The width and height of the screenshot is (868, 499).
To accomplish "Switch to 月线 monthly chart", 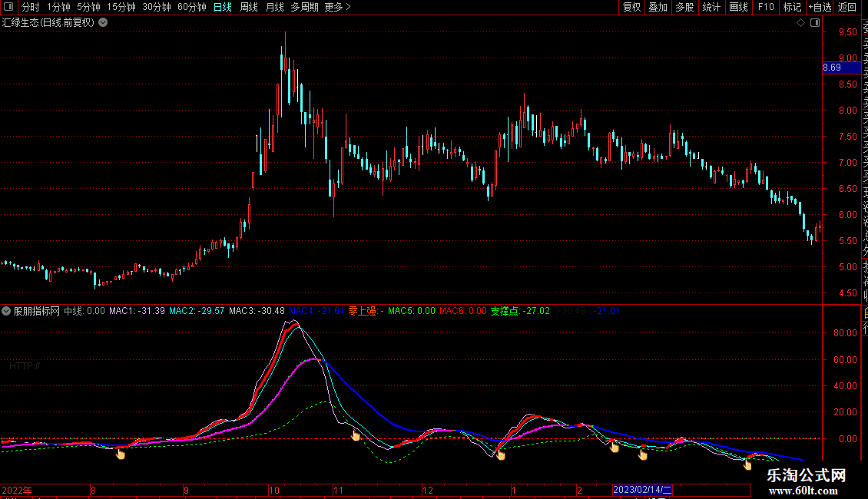I will [274, 7].
